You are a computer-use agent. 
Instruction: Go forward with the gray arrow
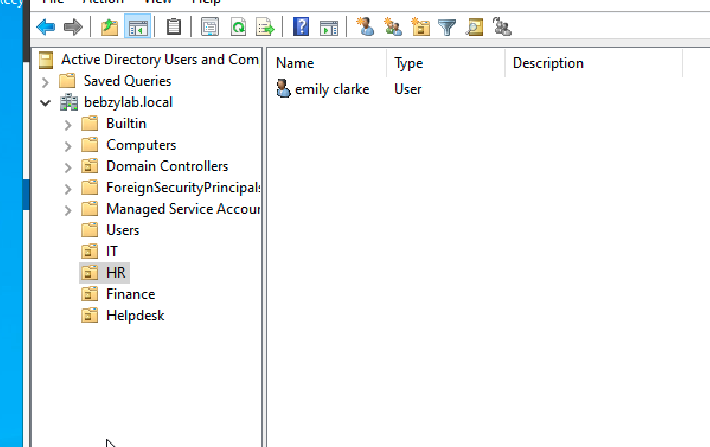click(73, 27)
